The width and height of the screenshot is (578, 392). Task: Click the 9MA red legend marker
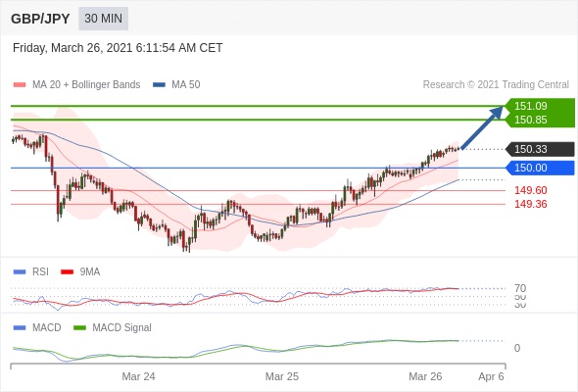pyautogui.click(x=67, y=272)
